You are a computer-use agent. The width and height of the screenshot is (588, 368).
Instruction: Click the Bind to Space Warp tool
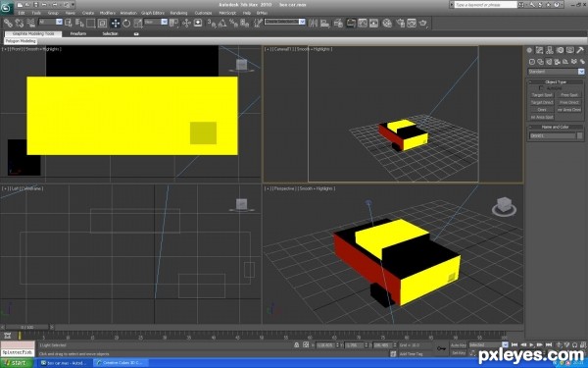click(31, 23)
